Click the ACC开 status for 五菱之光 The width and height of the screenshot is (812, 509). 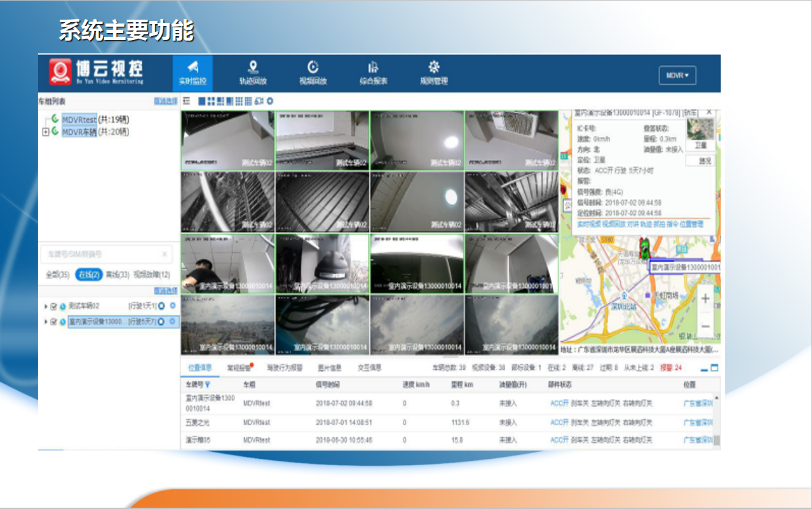click(x=559, y=423)
